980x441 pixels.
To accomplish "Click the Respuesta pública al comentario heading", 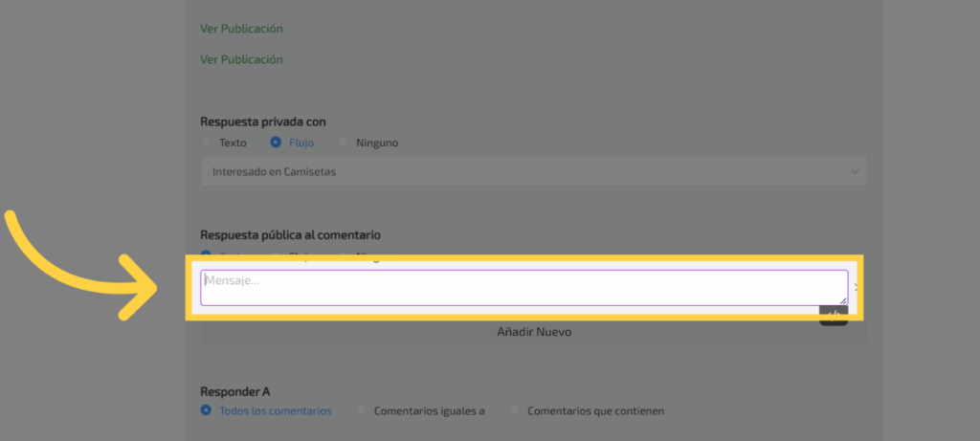I will [x=290, y=234].
